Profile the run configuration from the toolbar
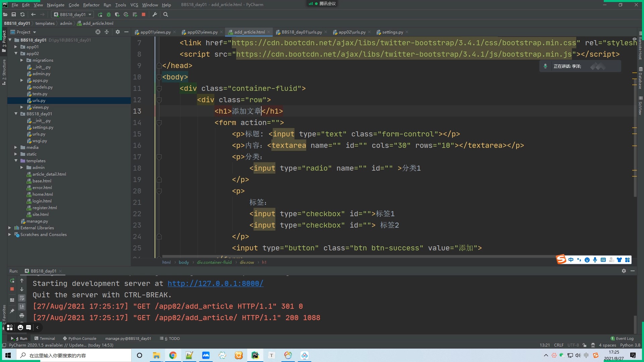Screen dimensions: 644x362 pyautogui.click(x=126, y=14)
